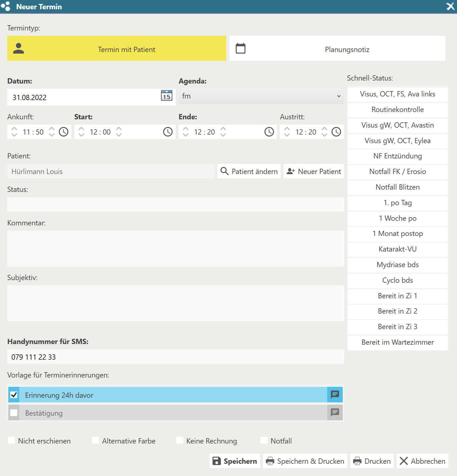The image size is (457, 476).
Task: Click the Speichern button
Action: tap(235, 461)
